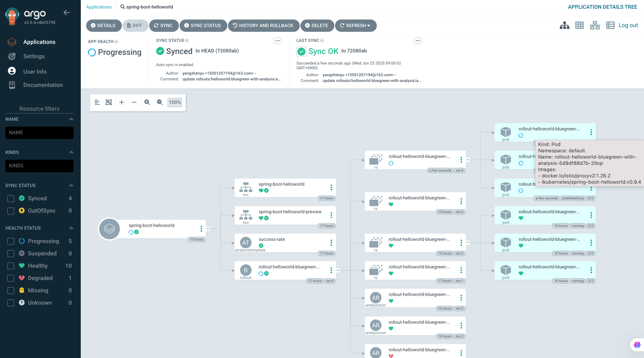Viewport: 644px width, 358px height.
Task: Click the HISTORY AND ROLLBACK button
Action: click(263, 26)
